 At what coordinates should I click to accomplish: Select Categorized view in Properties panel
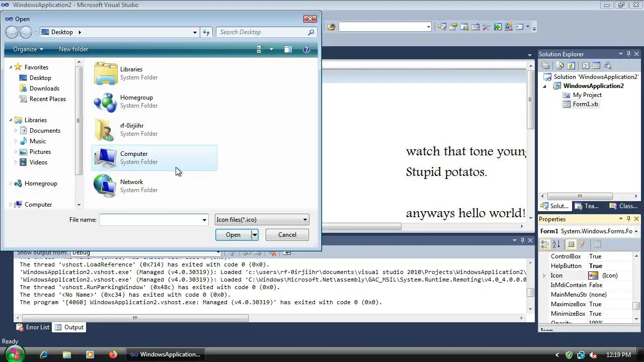pos(545,244)
